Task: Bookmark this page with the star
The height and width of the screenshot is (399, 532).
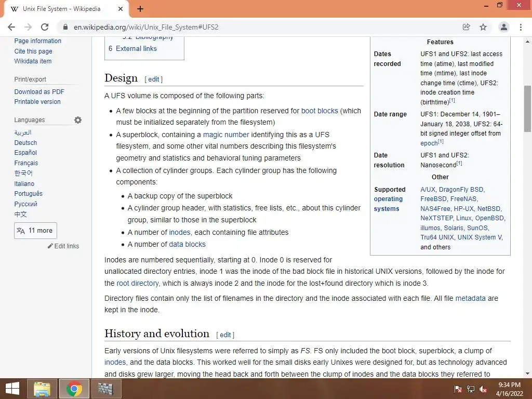Action: [483, 27]
